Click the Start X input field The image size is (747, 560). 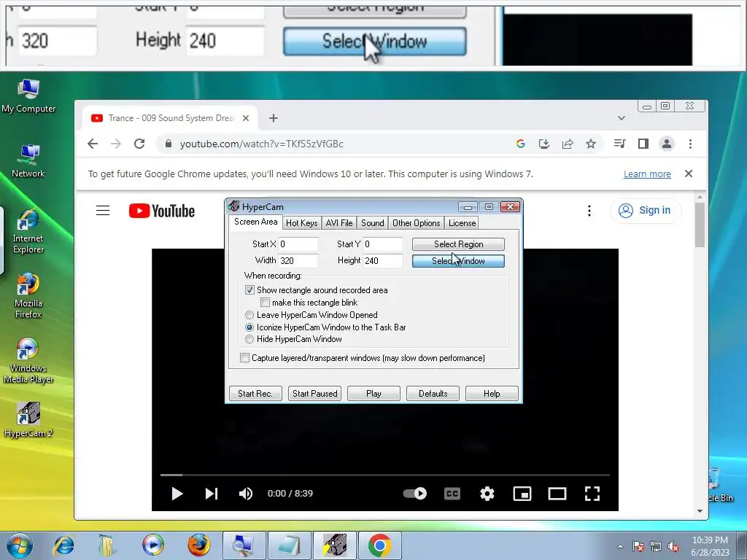298,244
